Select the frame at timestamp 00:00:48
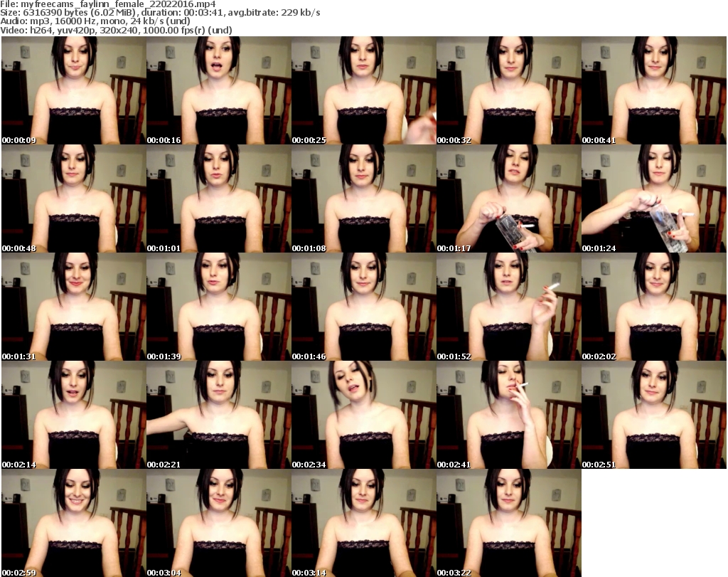728x577 pixels. point(74,198)
